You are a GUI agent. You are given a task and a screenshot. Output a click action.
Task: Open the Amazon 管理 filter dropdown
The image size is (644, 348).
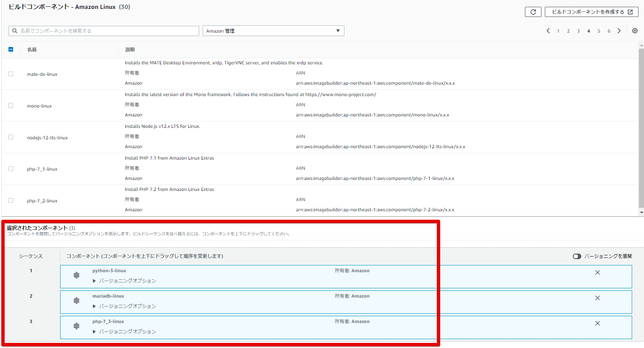(x=273, y=30)
